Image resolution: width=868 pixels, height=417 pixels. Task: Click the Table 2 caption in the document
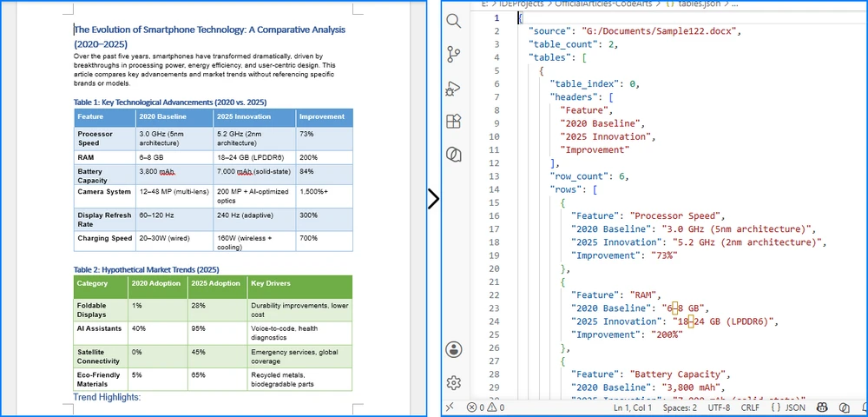[x=146, y=269]
